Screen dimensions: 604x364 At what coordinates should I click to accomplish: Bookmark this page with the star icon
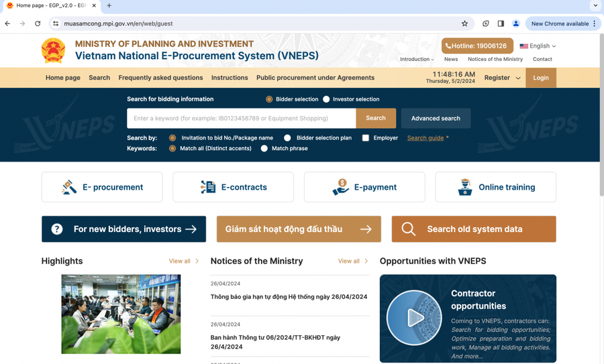(464, 23)
